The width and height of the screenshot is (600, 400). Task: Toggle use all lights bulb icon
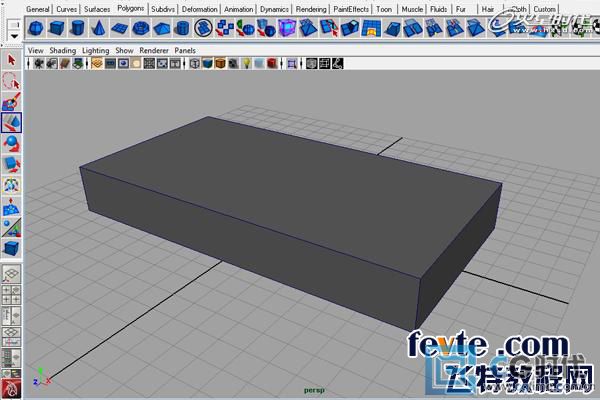246,64
